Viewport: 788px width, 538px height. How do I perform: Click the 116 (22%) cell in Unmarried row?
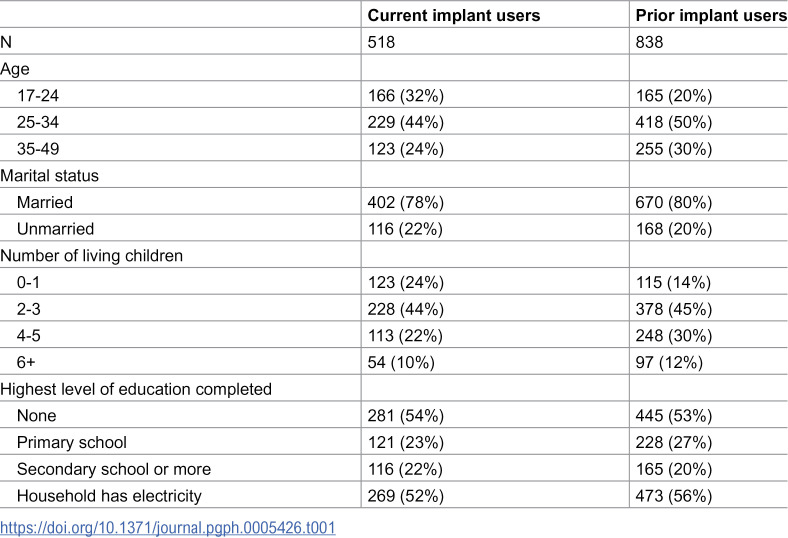pyautogui.click(x=405, y=229)
